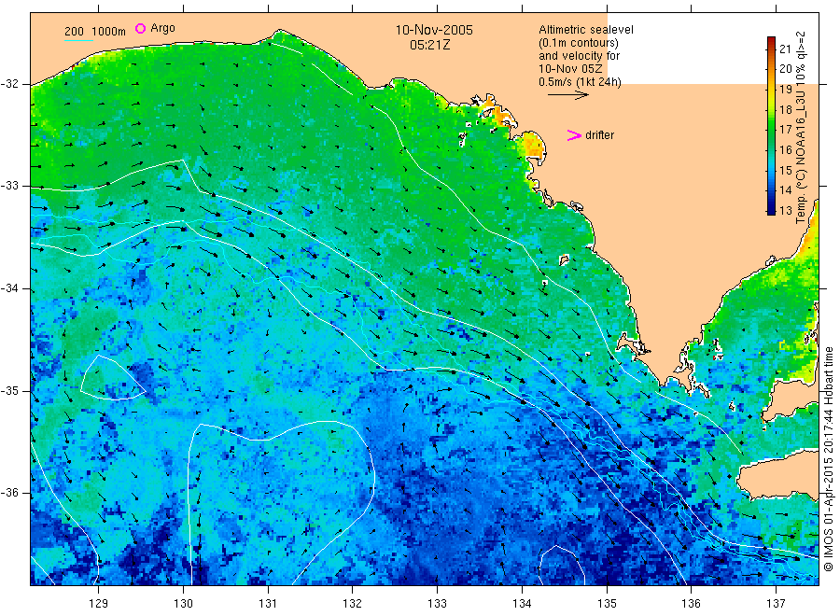Click the colorbar value 15
The height and width of the screenshot is (616, 840).
coord(785,170)
